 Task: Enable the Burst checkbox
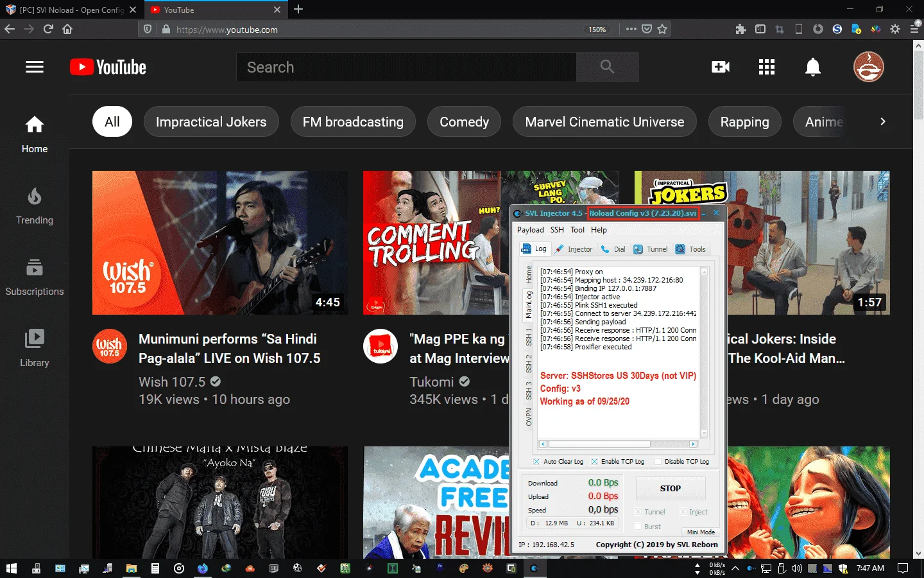638,527
